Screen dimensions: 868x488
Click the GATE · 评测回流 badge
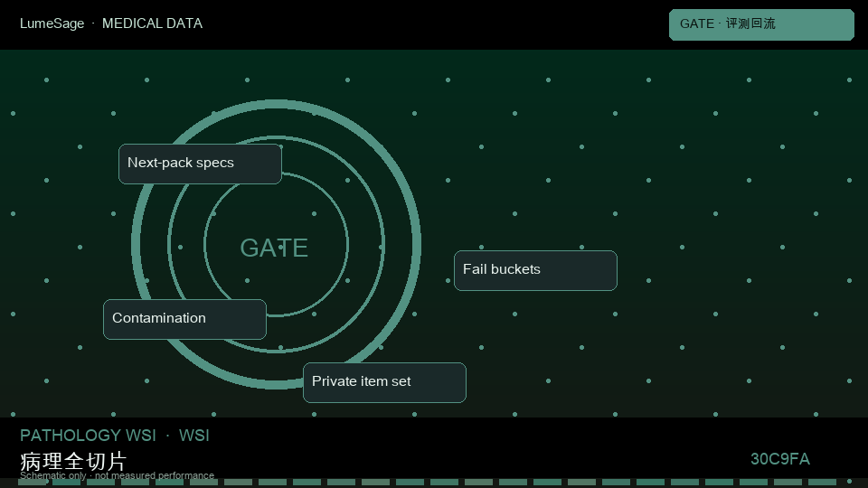(x=761, y=24)
